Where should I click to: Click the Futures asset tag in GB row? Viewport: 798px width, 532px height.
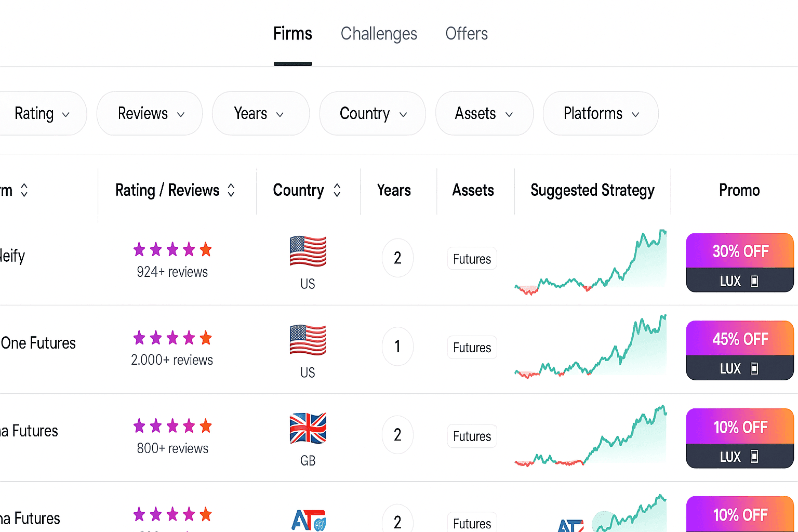(472, 436)
